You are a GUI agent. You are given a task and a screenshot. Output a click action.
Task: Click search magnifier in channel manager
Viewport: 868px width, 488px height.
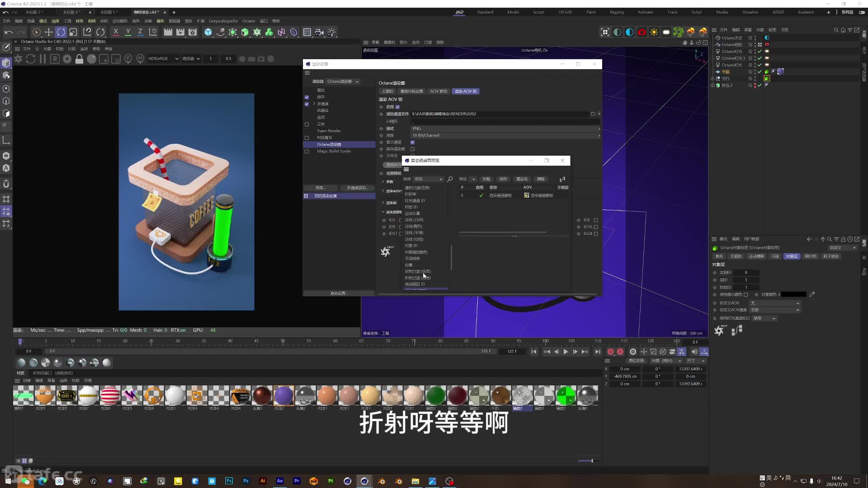pos(450,179)
